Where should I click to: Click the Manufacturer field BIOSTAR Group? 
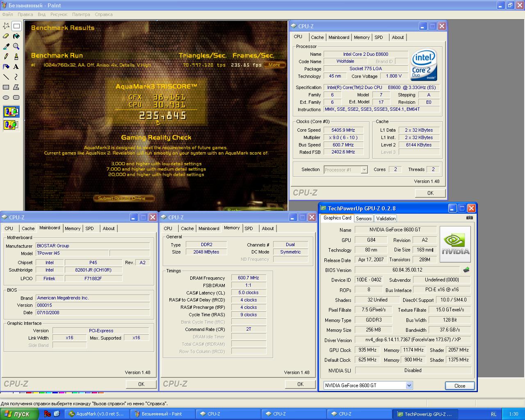pyautogui.click(x=93, y=246)
